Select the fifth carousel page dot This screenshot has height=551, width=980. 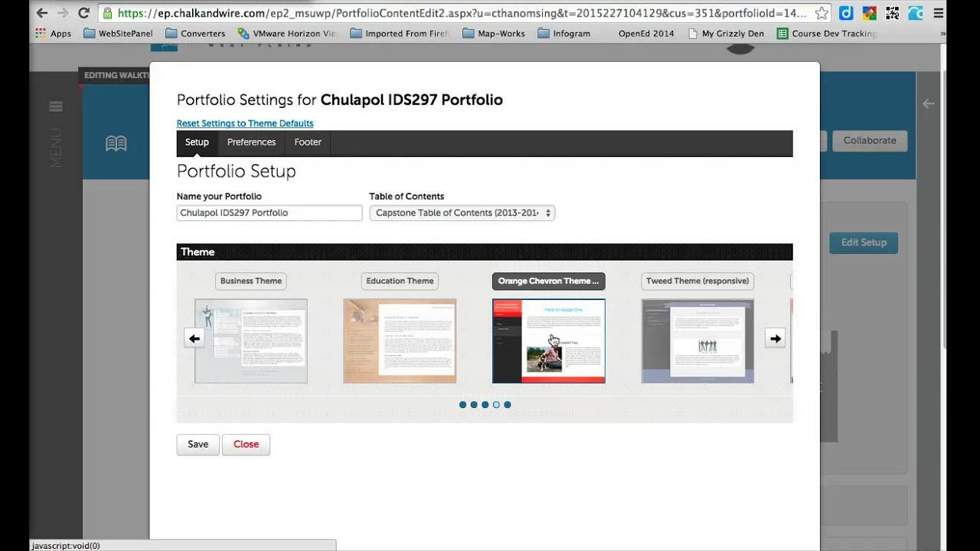click(507, 405)
